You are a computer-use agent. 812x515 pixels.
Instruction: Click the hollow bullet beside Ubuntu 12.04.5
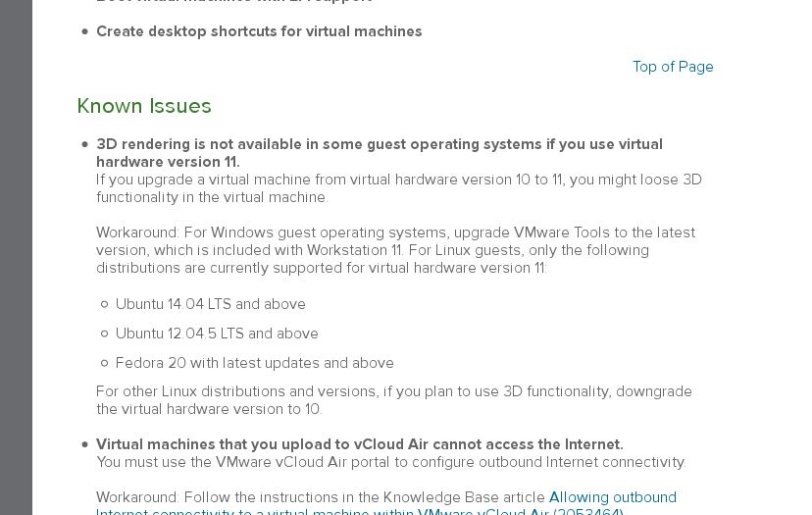click(105, 334)
